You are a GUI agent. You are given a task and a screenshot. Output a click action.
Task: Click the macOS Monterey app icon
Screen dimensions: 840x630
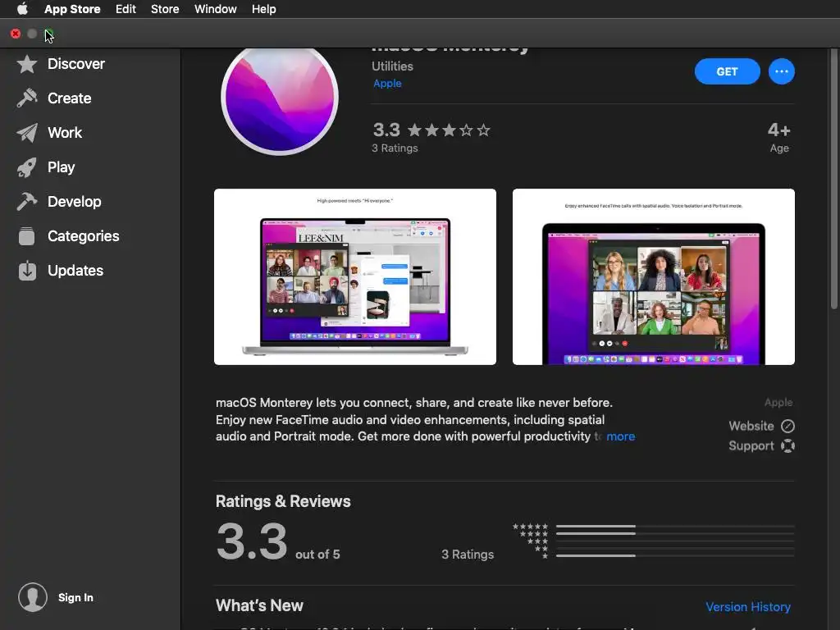pyautogui.click(x=280, y=99)
